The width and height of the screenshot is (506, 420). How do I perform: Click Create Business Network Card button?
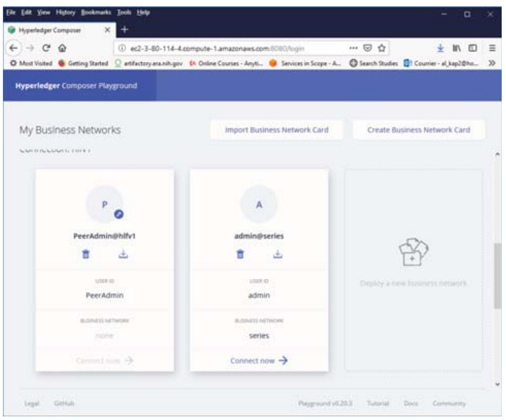tap(418, 130)
